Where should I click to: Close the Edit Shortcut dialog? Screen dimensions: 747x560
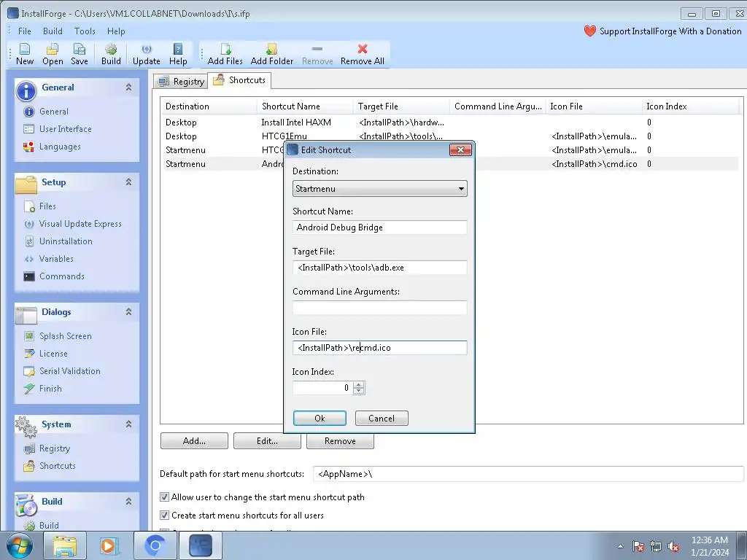pyautogui.click(x=460, y=150)
